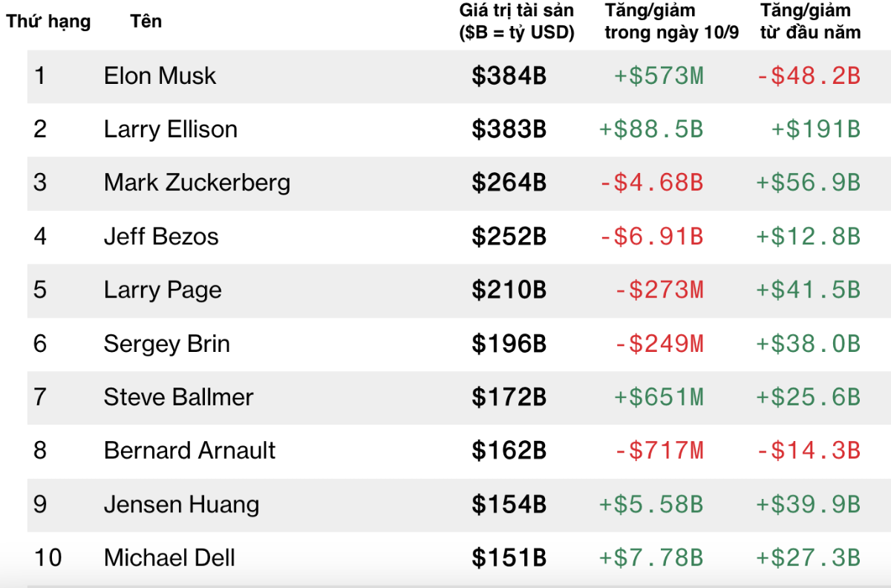Click the "Thứ hạng" column header
This screenshot has height=588, width=891.
tap(49, 22)
